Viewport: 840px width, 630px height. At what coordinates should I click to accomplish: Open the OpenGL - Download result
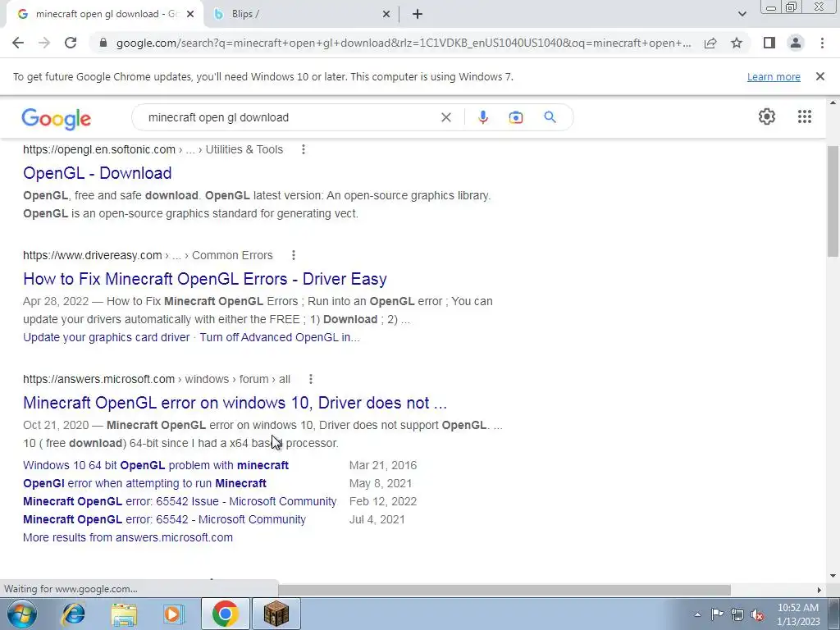pos(98,173)
